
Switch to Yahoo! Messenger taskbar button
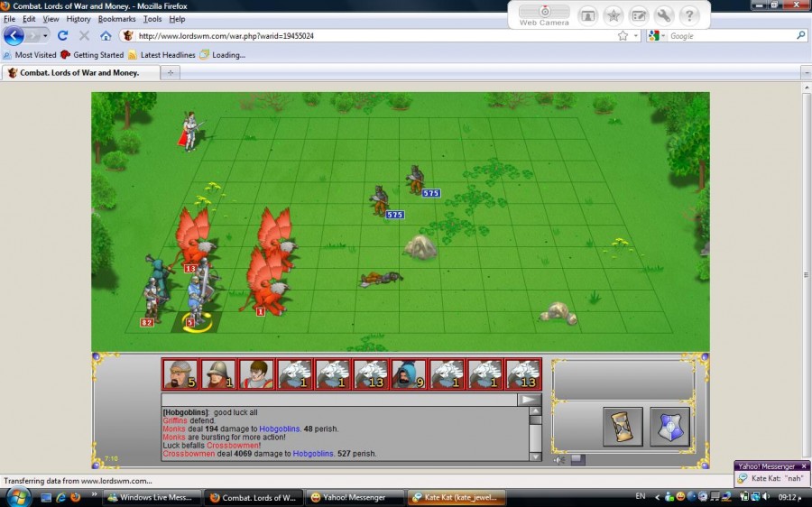click(355, 497)
